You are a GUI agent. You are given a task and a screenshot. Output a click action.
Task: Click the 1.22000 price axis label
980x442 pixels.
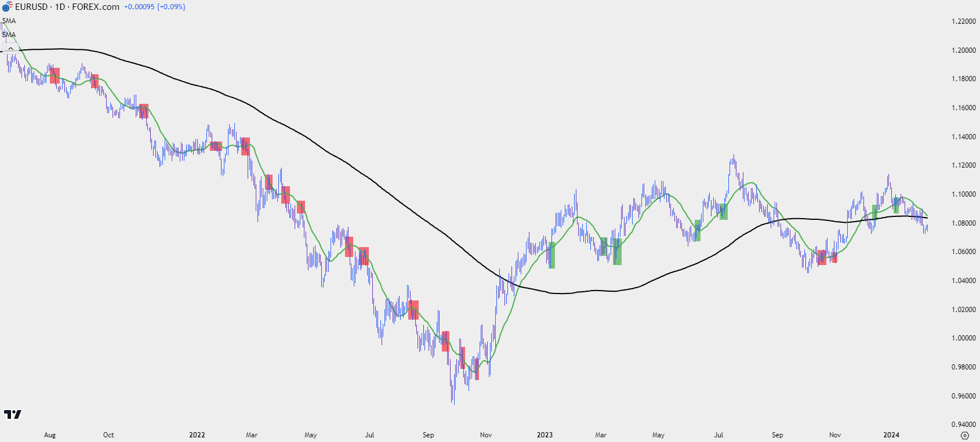click(964, 21)
